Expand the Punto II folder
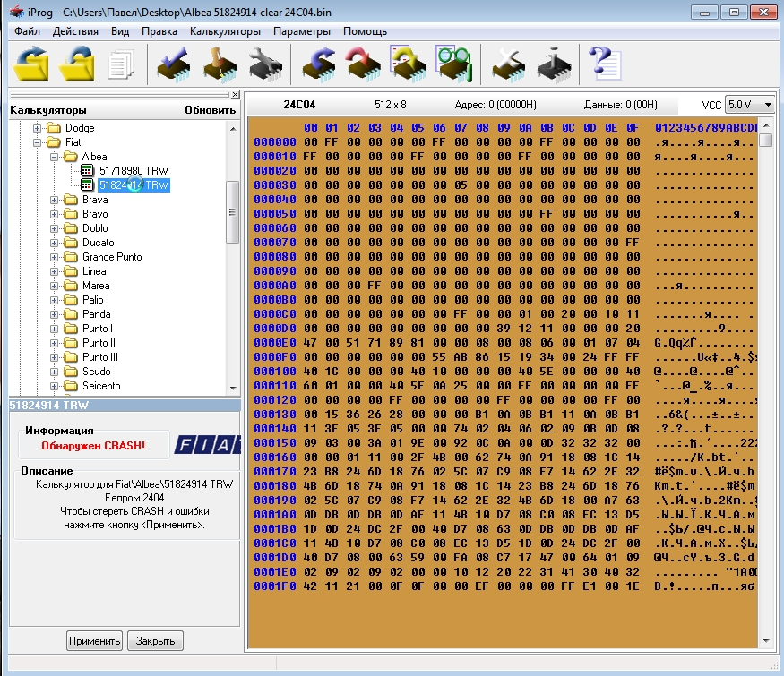 tap(54, 343)
